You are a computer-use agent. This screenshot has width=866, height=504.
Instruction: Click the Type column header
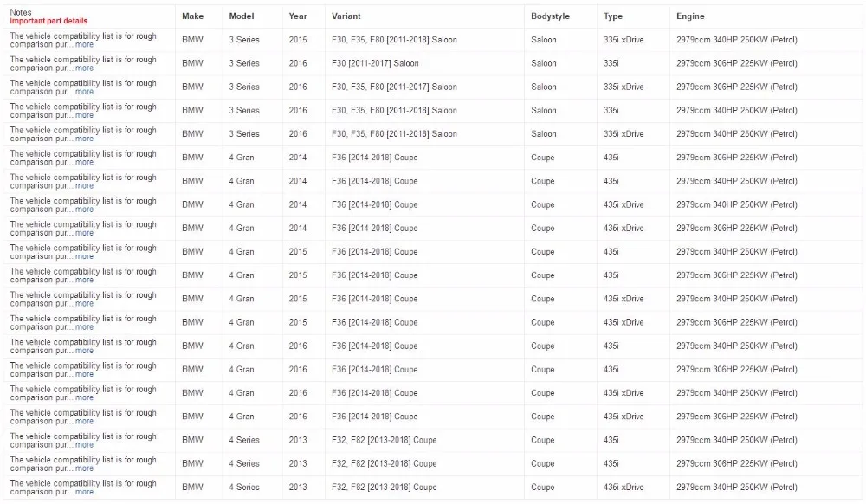[x=613, y=16]
